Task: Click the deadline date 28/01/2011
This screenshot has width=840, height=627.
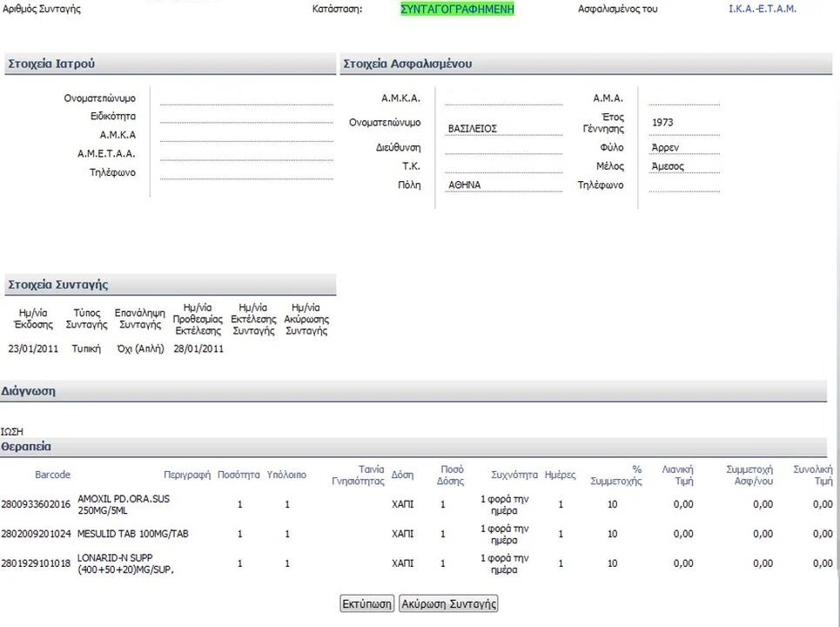Action: 198,348
